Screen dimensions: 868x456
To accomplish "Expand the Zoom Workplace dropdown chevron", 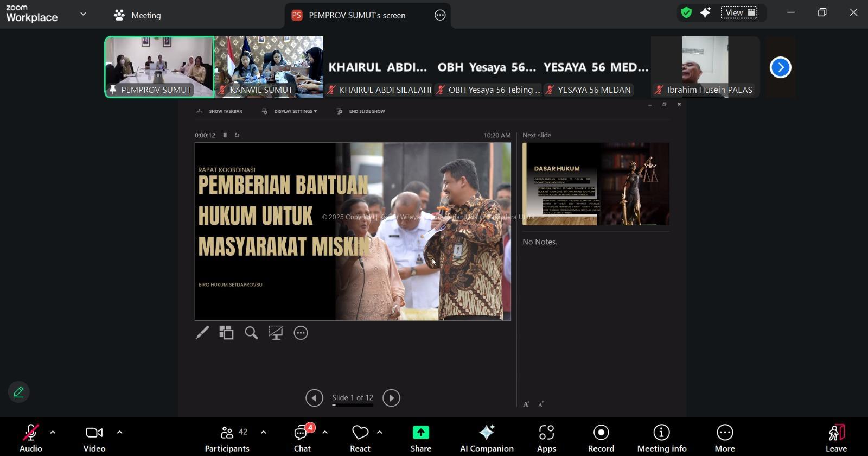I will [83, 14].
